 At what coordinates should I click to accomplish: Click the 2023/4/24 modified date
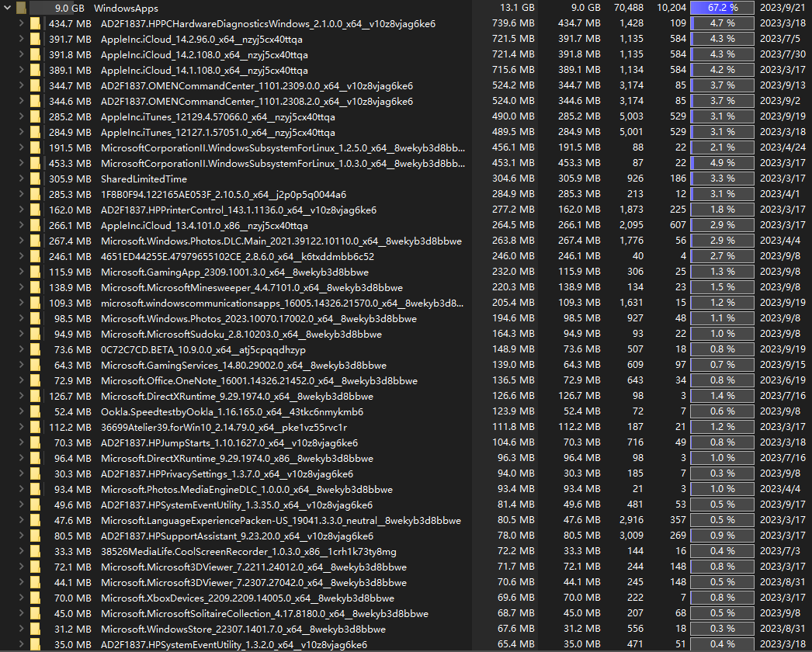coord(783,147)
